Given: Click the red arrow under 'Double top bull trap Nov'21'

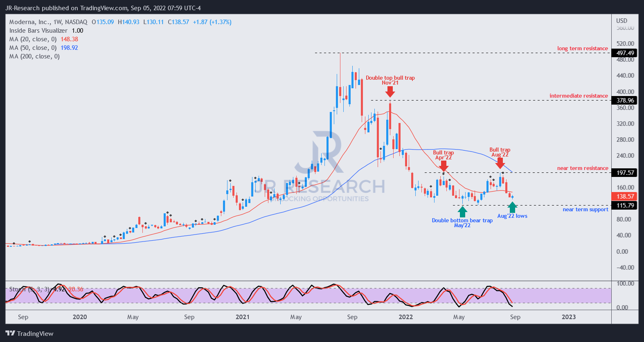Looking at the screenshot, I should pyautogui.click(x=390, y=92).
